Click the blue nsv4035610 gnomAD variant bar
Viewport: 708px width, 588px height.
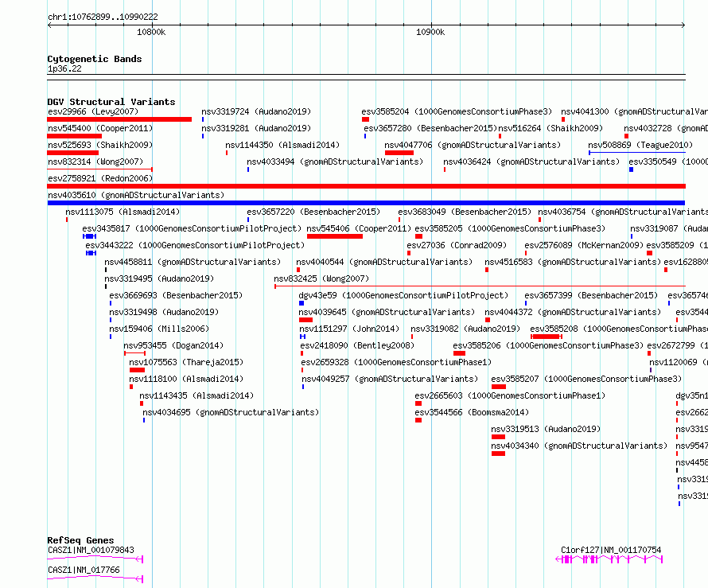point(366,203)
